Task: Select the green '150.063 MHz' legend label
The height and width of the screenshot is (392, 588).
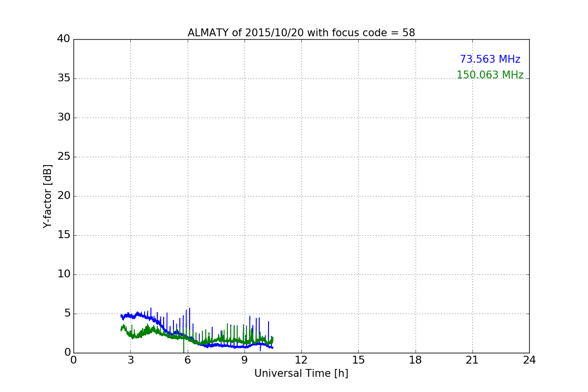Action: click(490, 75)
